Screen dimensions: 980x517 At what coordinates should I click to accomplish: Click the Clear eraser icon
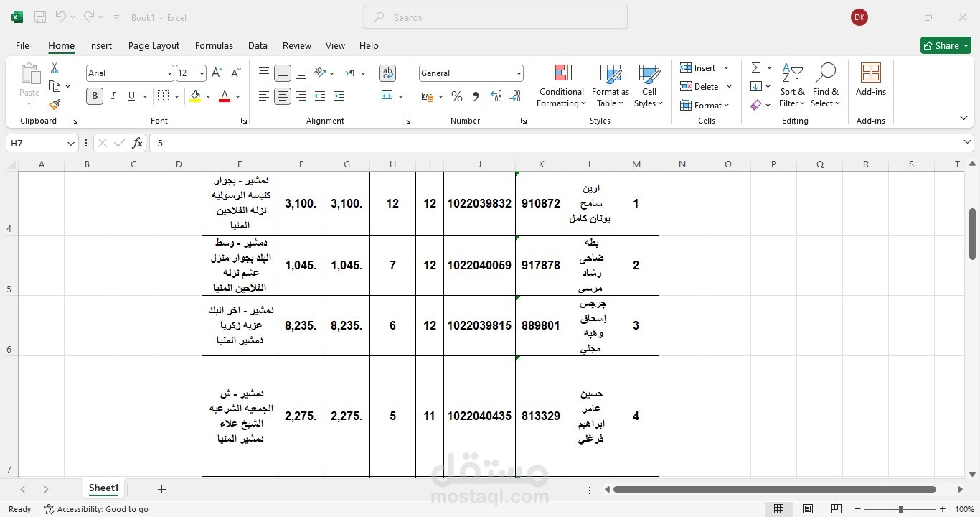click(x=756, y=105)
